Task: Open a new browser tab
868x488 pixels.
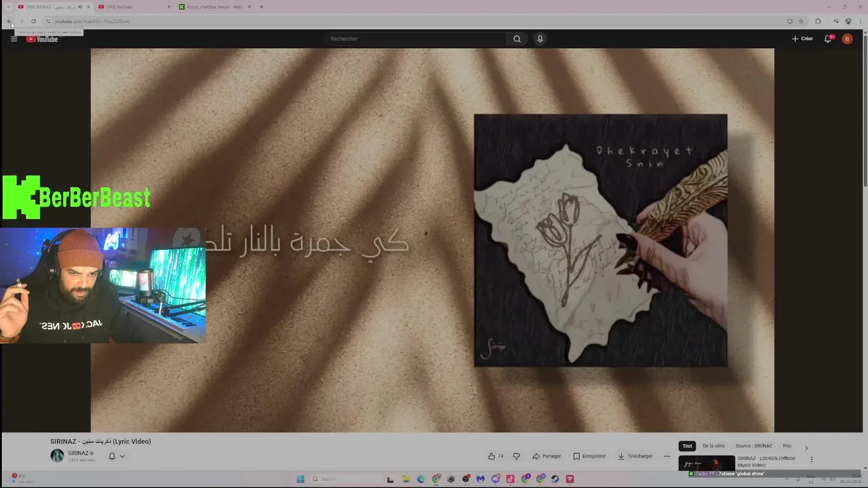Action: pyautogui.click(x=261, y=7)
